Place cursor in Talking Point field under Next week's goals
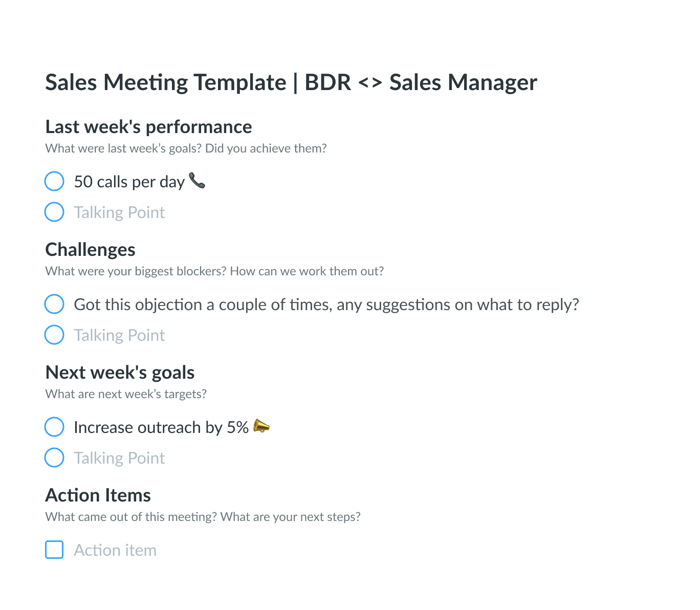Screen dimensions: 700x610 [119, 458]
